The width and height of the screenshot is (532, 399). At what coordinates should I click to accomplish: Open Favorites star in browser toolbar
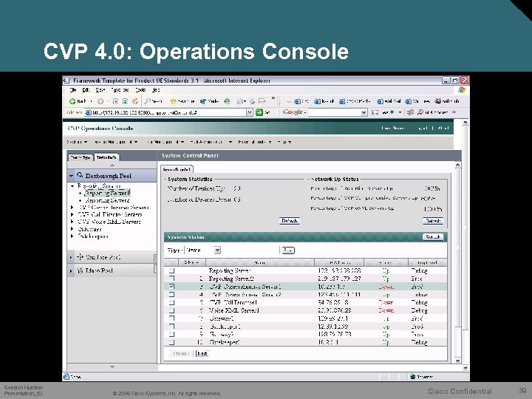coord(173,101)
